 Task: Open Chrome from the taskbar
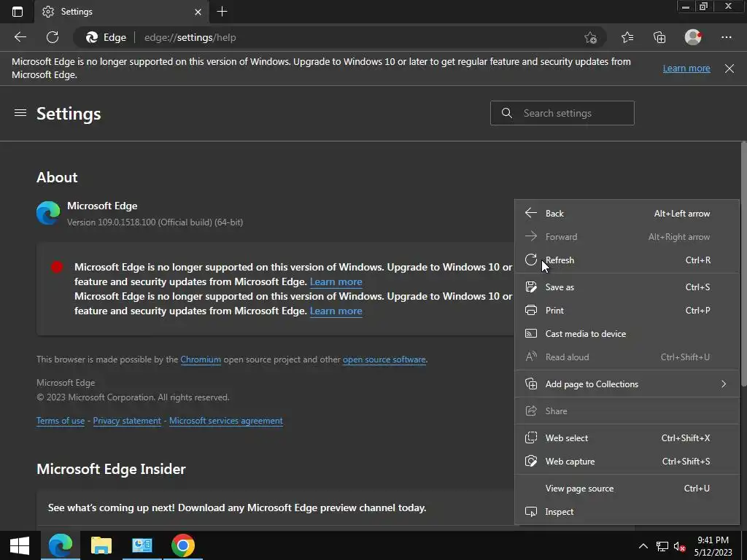point(183,545)
